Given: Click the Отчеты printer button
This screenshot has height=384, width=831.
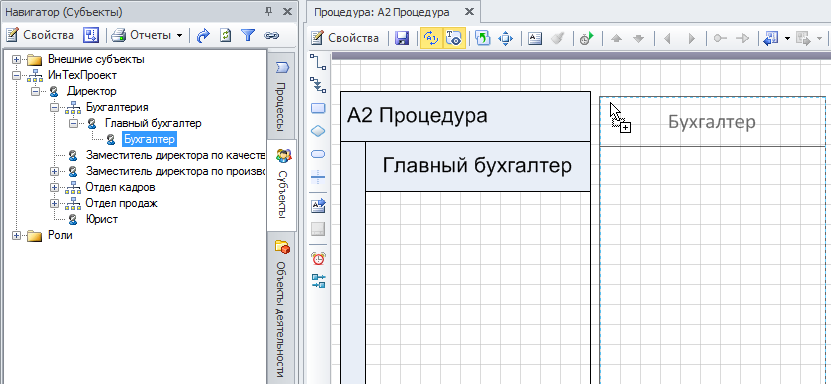Looking at the screenshot, I should (142, 35).
